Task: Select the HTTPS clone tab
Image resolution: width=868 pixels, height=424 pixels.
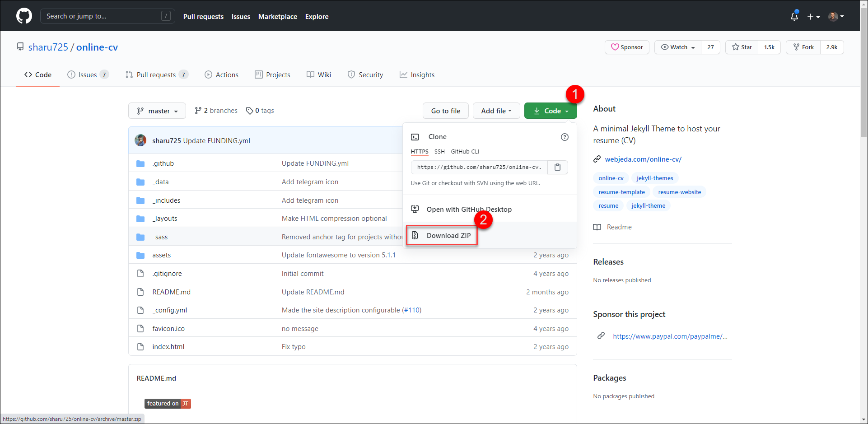Action: click(420, 152)
